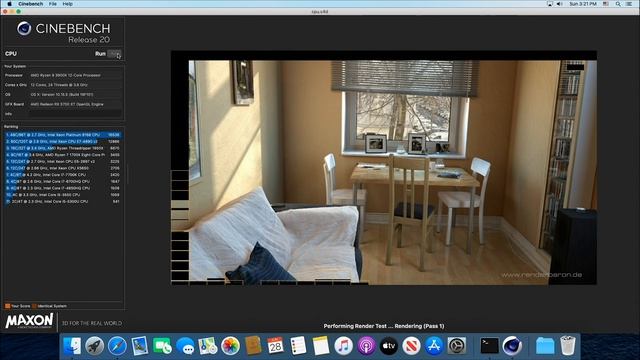Screen dimensions: 640x360
Task: Open FaceTime from the dock
Action: pos(162,346)
